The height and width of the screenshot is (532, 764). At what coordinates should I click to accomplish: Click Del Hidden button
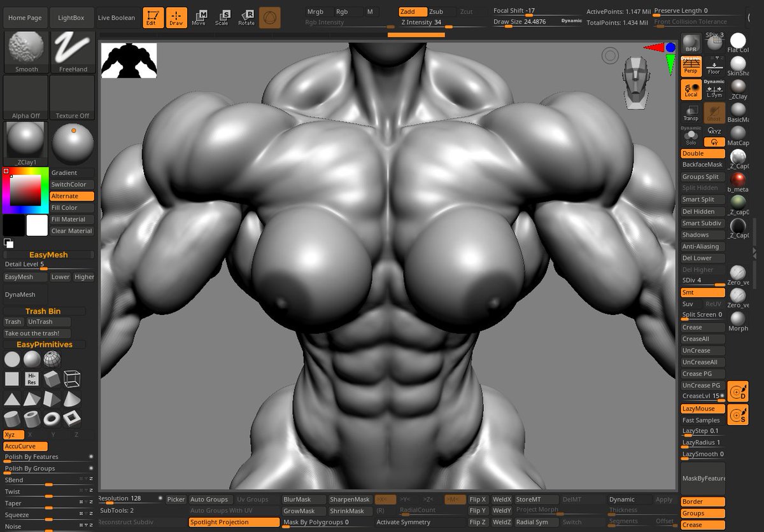click(703, 211)
